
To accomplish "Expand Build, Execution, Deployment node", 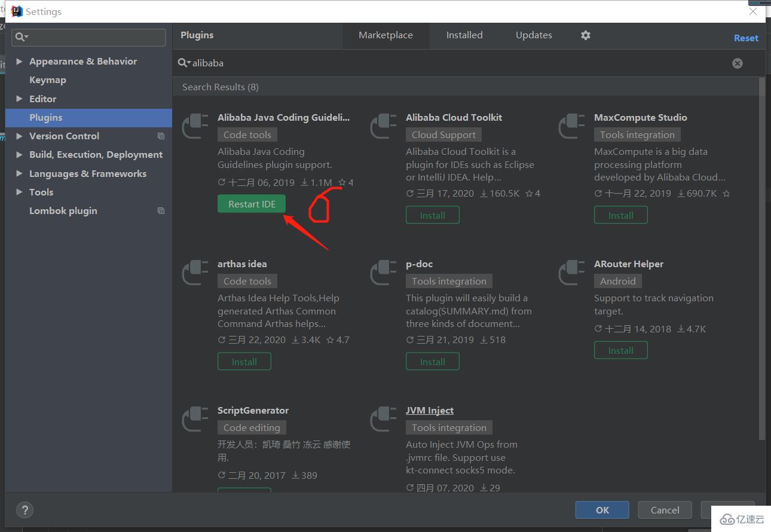I will (19, 155).
